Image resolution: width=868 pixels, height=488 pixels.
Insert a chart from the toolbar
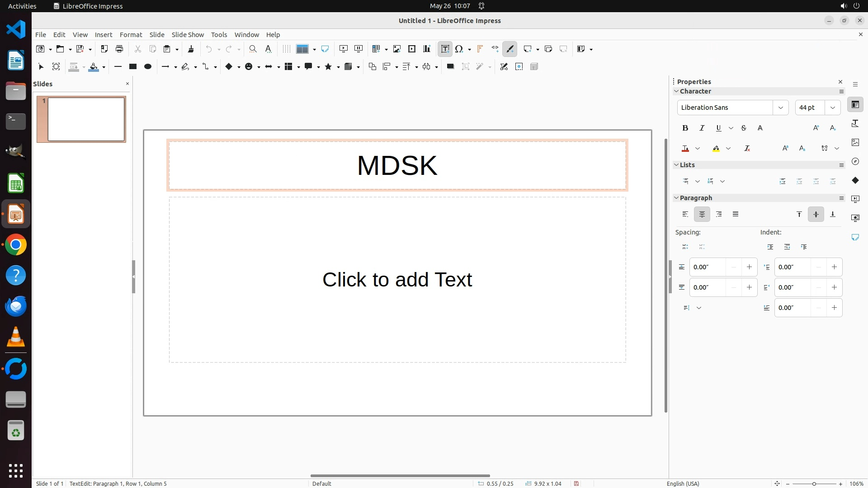[427, 49]
